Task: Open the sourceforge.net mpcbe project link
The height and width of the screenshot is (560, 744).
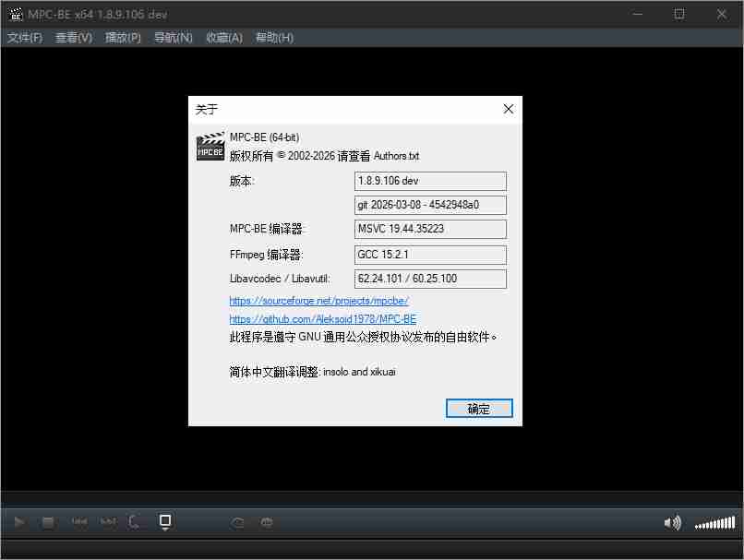Action: [x=318, y=301]
